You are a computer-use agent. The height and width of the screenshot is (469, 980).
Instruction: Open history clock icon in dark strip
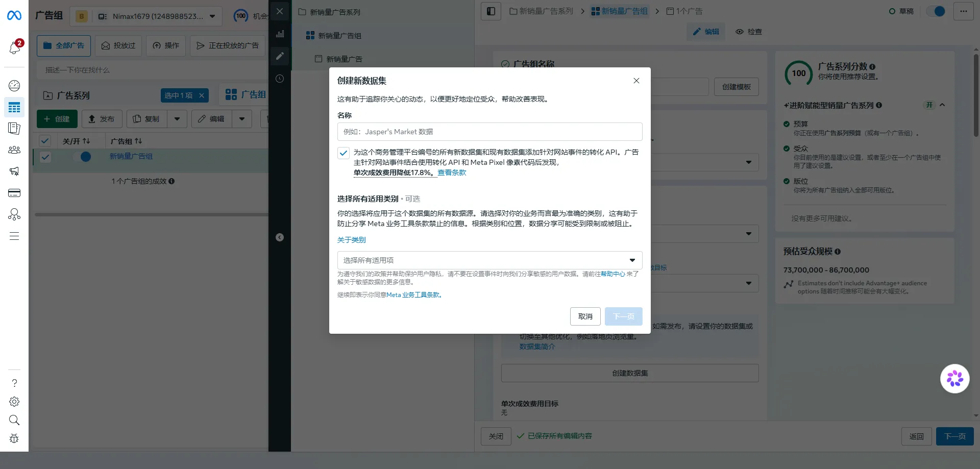280,79
